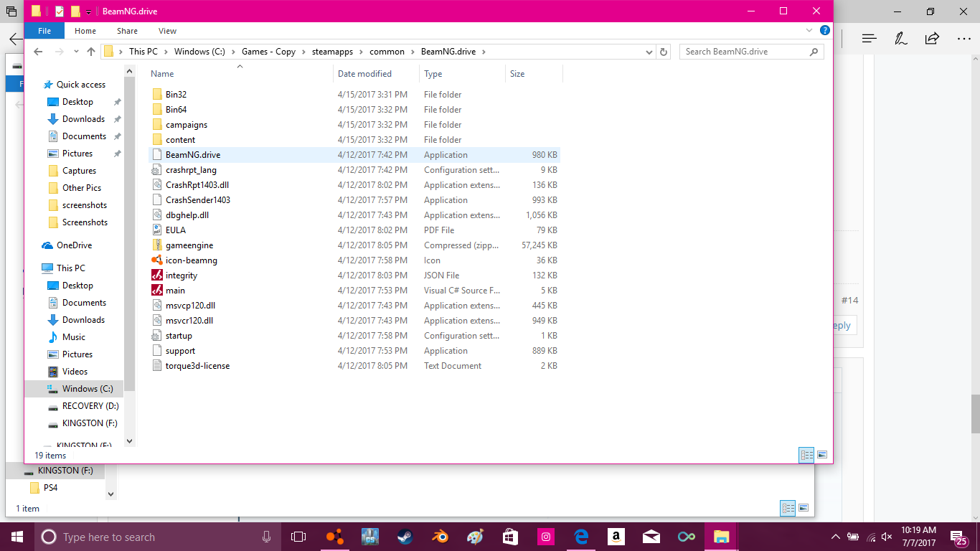Open the chevron after 'common' in address bar
980x551 pixels.
pos(413,52)
